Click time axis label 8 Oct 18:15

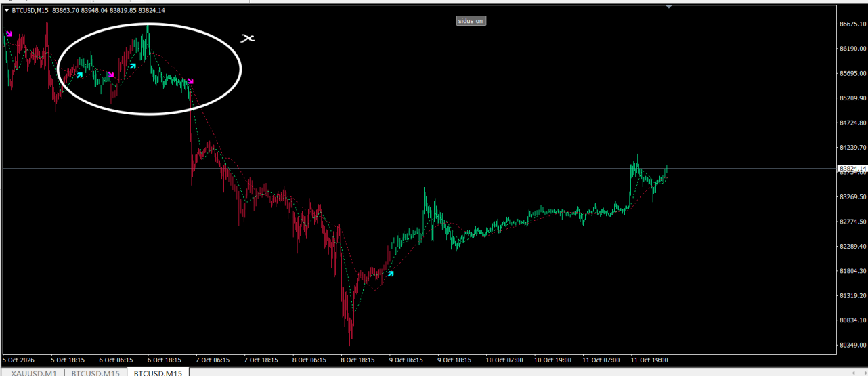358,360
